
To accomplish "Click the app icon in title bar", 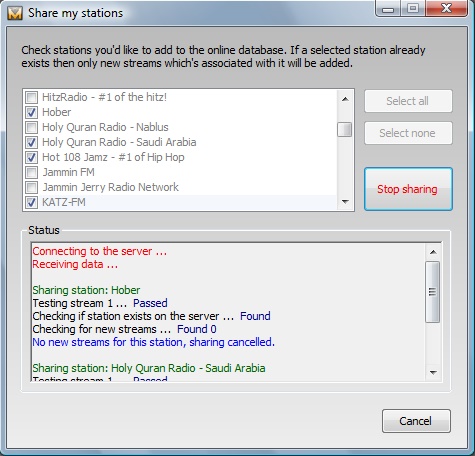I will click(15, 13).
